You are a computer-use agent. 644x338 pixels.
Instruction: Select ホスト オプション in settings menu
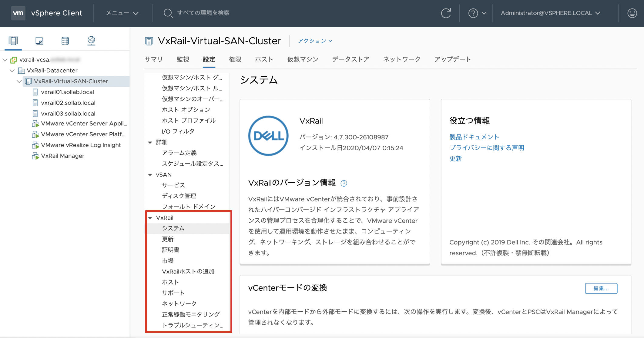pos(186,110)
